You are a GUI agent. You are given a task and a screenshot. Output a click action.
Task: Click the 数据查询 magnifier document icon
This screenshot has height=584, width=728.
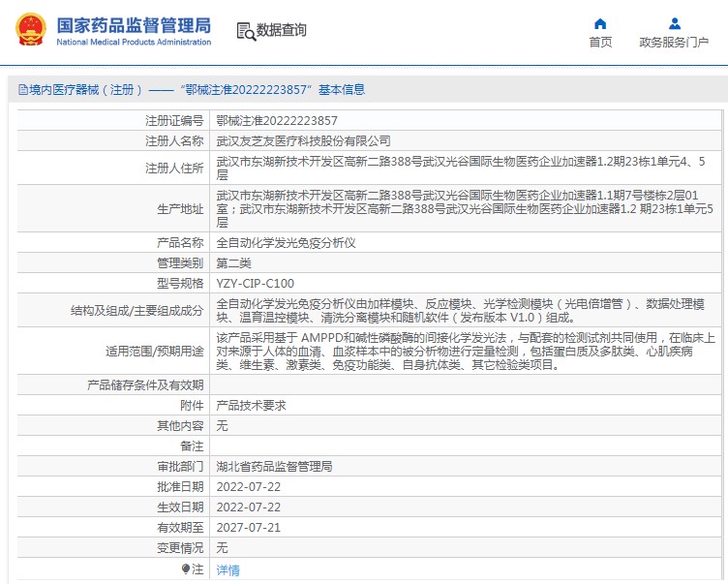point(245,31)
